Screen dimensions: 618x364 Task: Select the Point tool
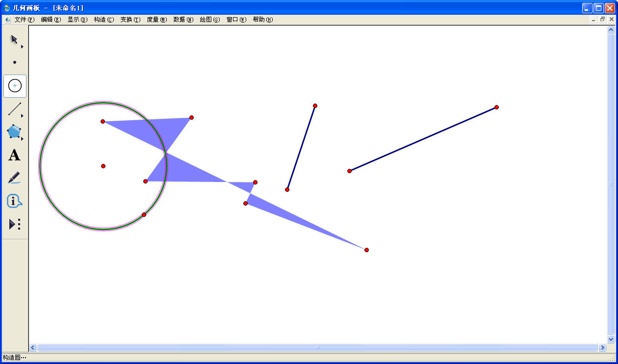pyautogui.click(x=15, y=62)
